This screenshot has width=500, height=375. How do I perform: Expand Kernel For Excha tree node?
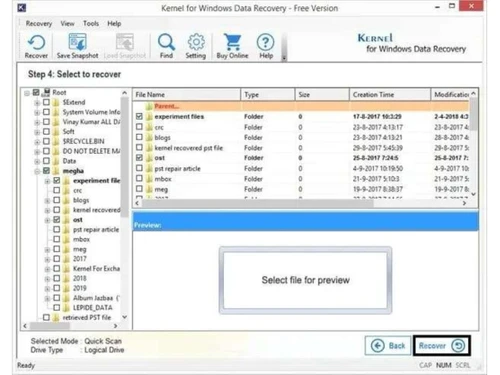pos(47,269)
